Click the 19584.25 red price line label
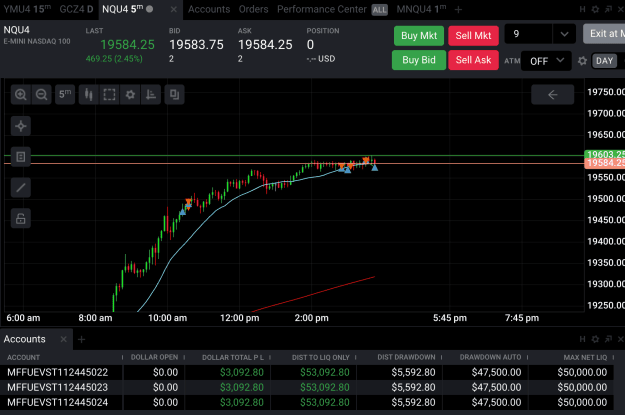 (x=605, y=163)
